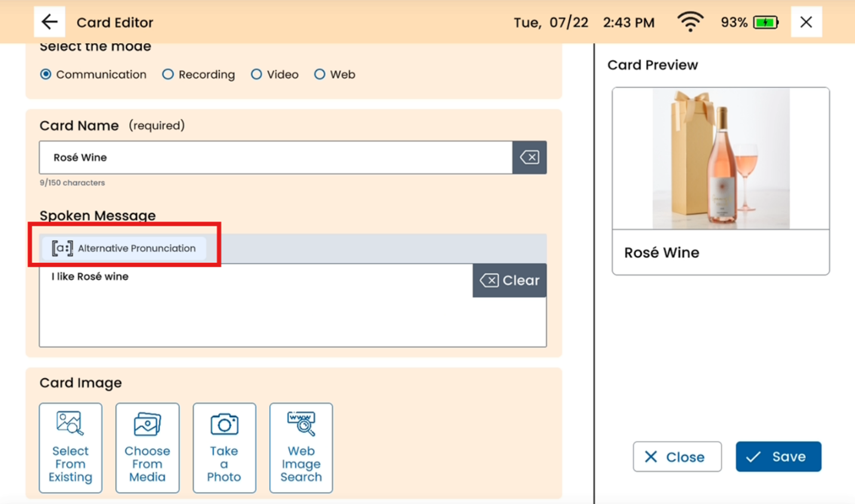Tap the battery indicator icon

pos(765,23)
